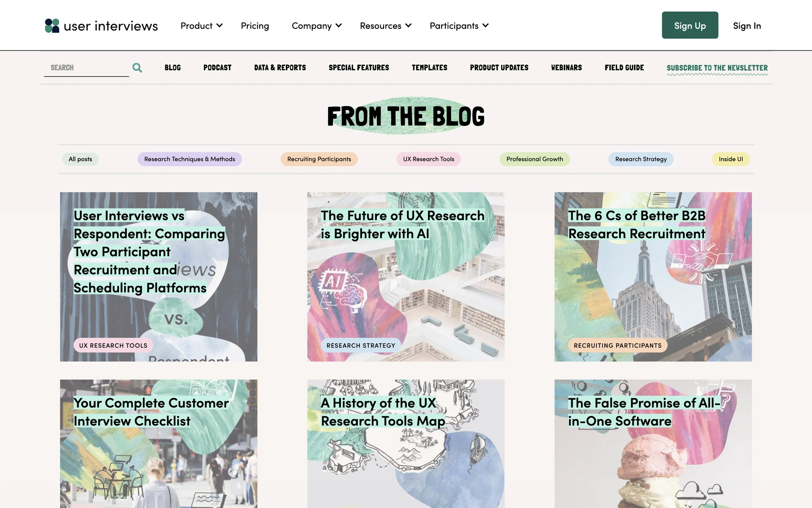
Task: Click the Sign Up button
Action: 690,25
